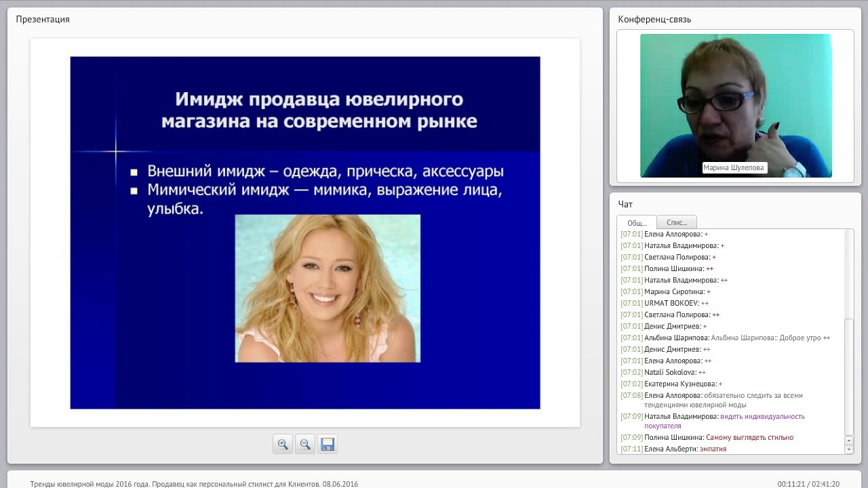The image size is (868, 488).
Task: Click the chat scrollbar down arrow
Action: pos(848,449)
